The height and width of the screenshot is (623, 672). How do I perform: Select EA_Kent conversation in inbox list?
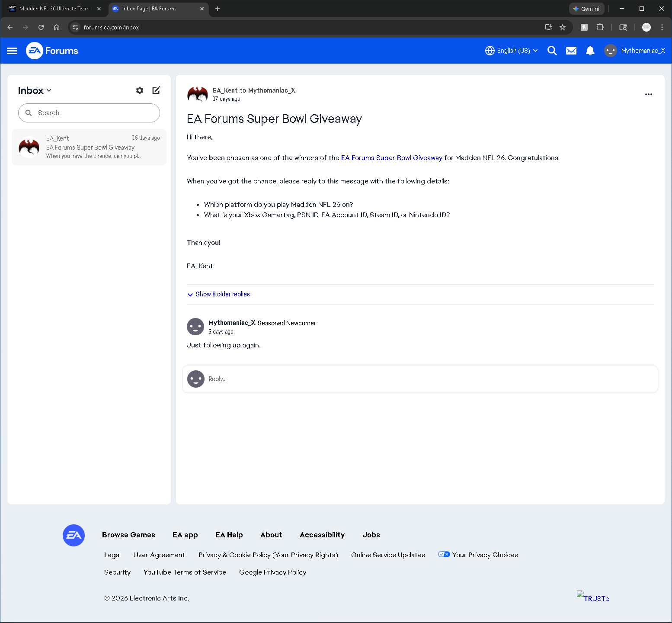click(89, 147)
